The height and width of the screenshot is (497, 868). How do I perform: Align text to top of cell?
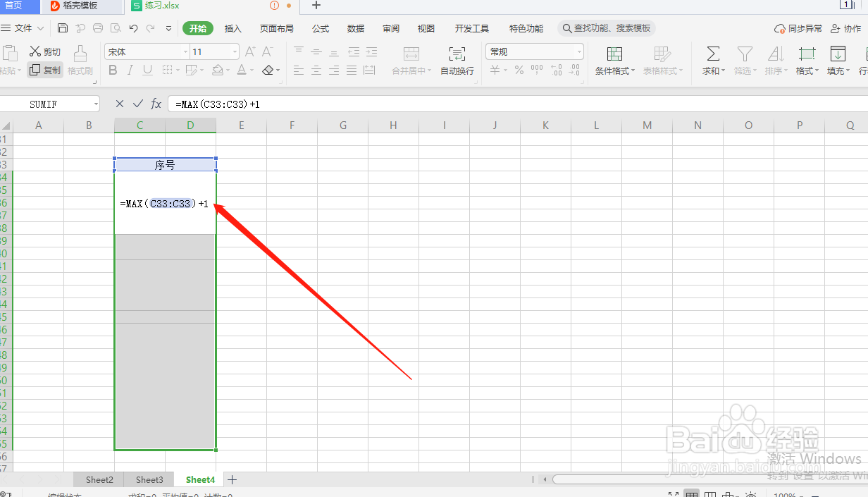pyautogui.click(x=299, y=51)
